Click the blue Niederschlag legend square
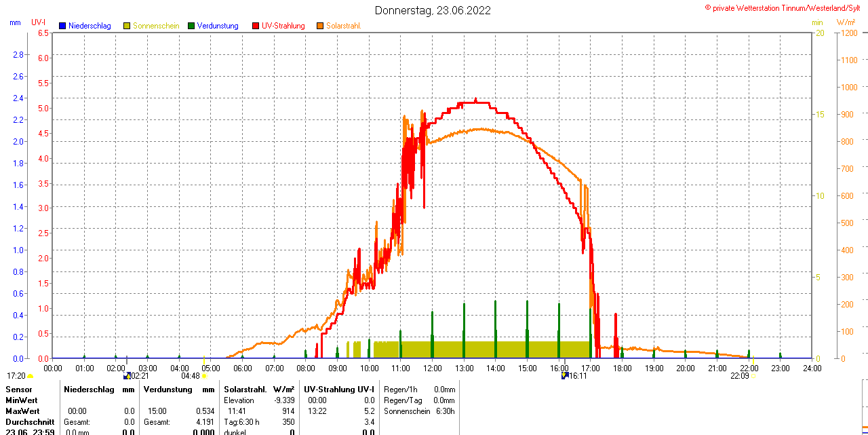Screen dimensions: 868x435 tap(62, 26)
